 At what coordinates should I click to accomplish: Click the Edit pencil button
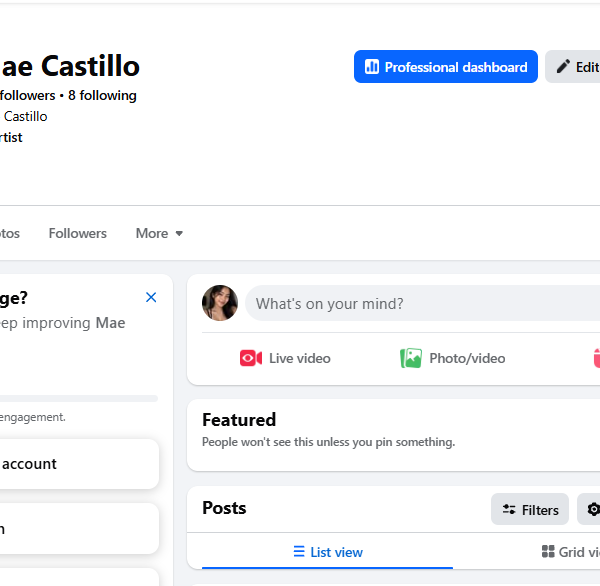coord(573,67)
